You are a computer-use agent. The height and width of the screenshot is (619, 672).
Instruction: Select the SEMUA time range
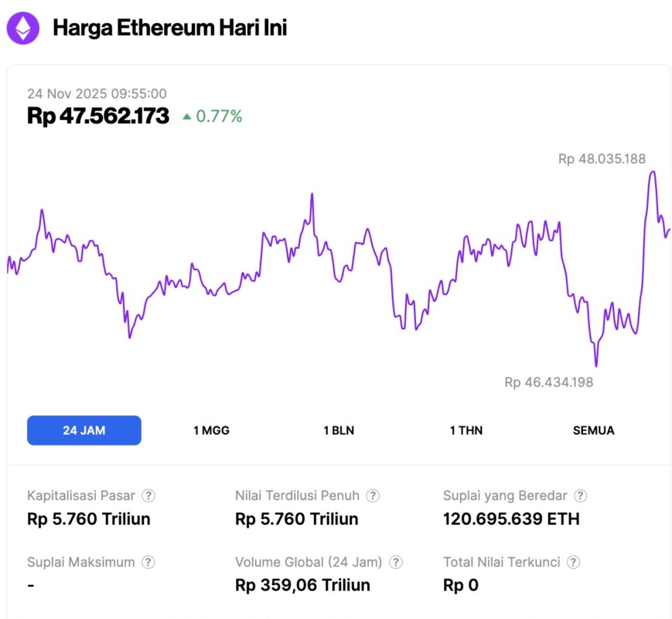pos(593,430)
